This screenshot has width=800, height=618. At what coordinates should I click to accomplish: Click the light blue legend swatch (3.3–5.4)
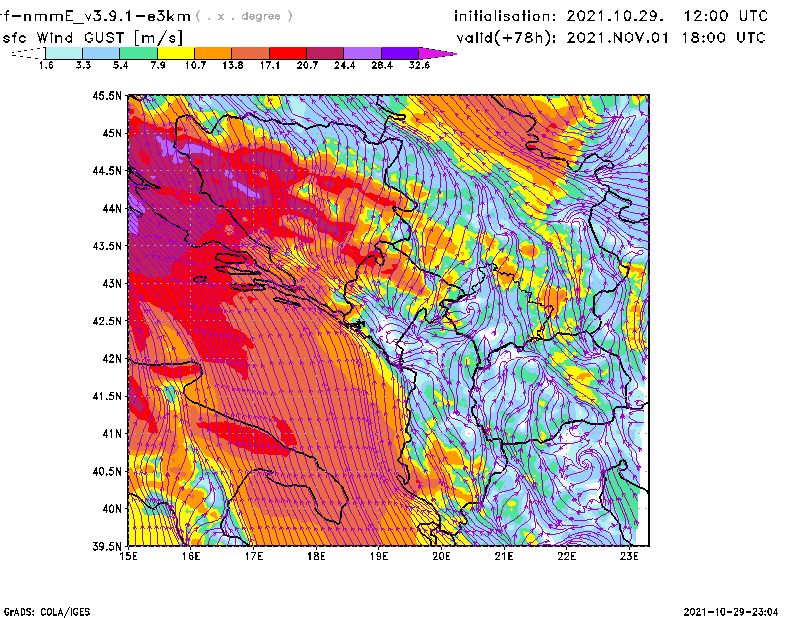point(101,53)
